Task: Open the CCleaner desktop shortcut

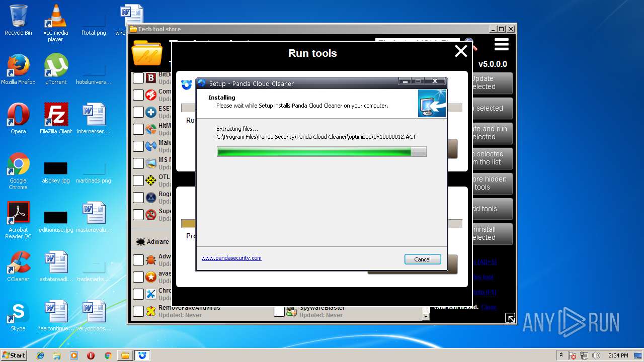Action: click(18, 266)
